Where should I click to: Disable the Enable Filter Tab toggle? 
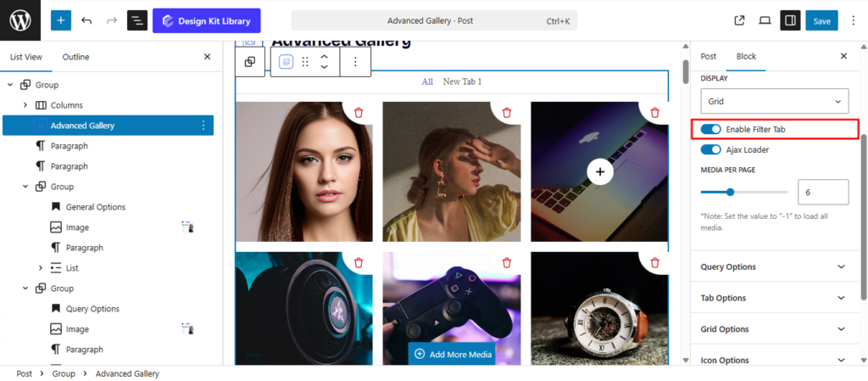tap(710, 129)
